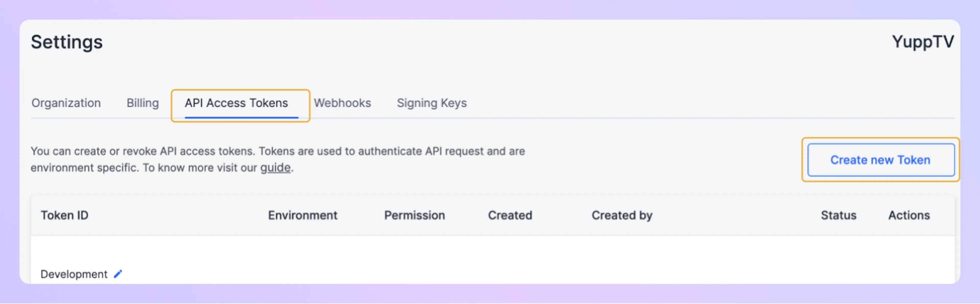Switch to the Organization tab
The image size is (980, 304).
66,103
